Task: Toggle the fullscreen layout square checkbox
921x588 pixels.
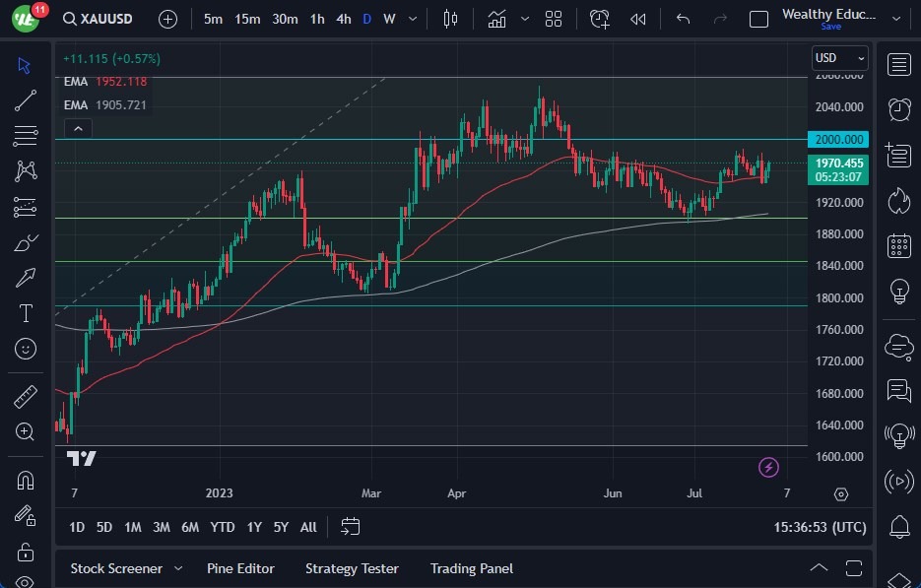Action: click(x=758, y=19)
